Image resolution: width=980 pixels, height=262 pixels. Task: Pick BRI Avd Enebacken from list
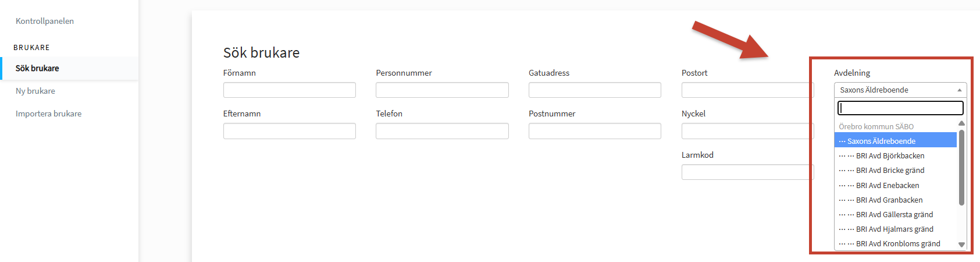coord(896,185)
